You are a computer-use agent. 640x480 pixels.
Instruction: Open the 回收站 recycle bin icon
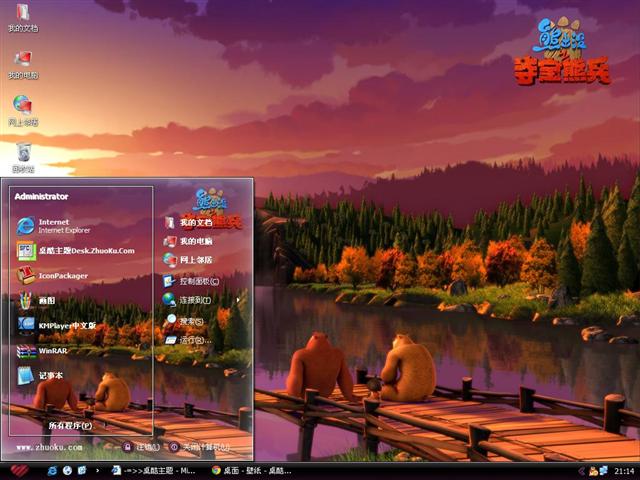click(x=23, y=158)
